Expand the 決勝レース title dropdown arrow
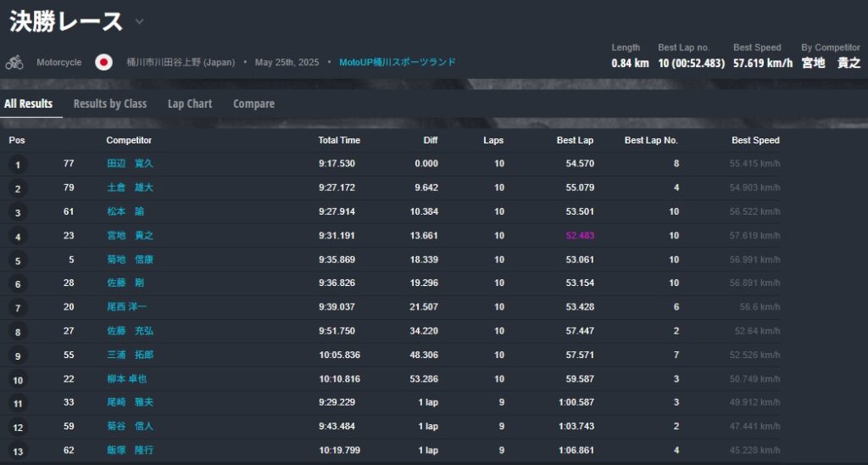The width and height of the screenshot is (868, 465). click(x=139, y=22)
